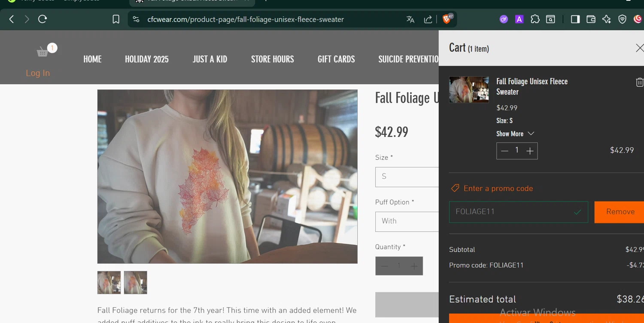
Task: Open Brave Shields lion icon
Action: pyautogui.click(x=447, y=19)
